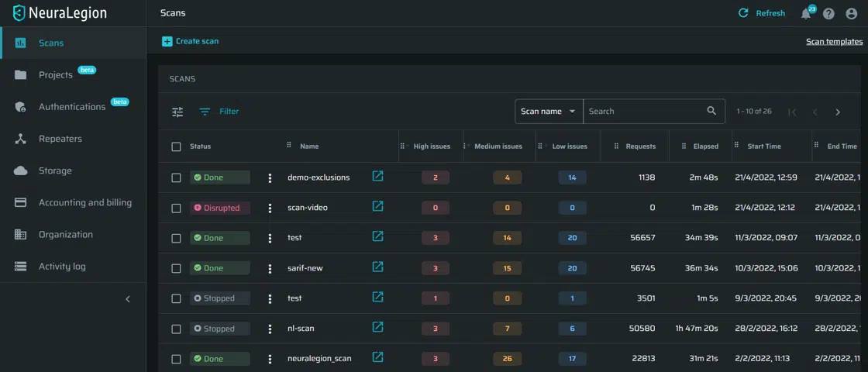
Task: Go to the first page of scans
Action: pos(792,112)
